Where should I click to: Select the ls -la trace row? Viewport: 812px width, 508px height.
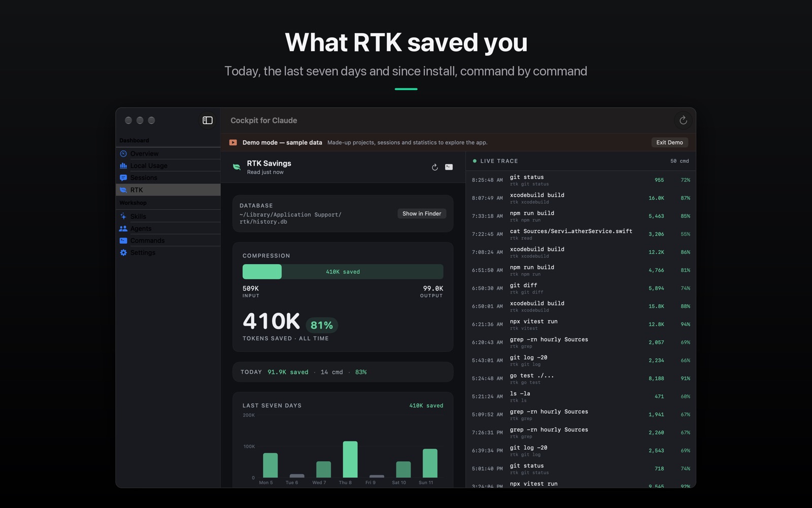(x=581, y=396)
